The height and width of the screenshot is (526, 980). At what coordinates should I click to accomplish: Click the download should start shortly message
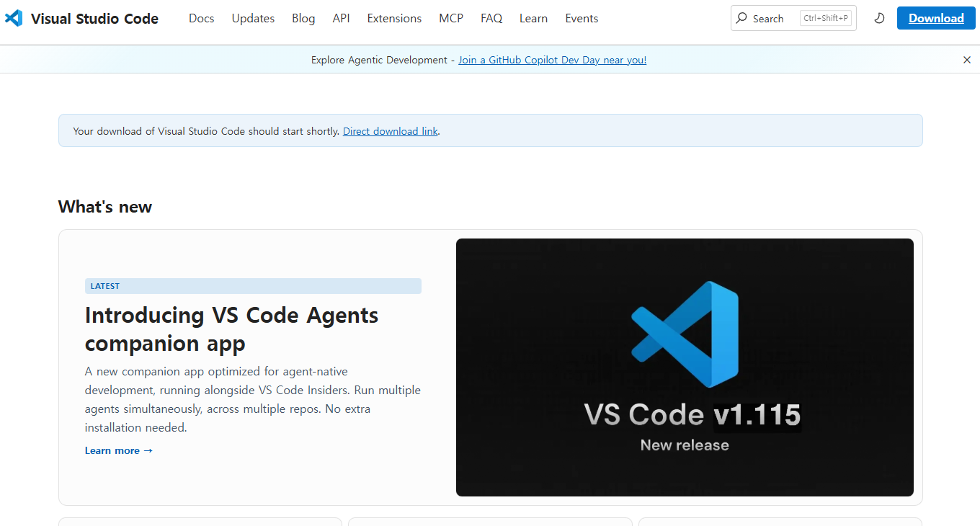tap(206, 131)
